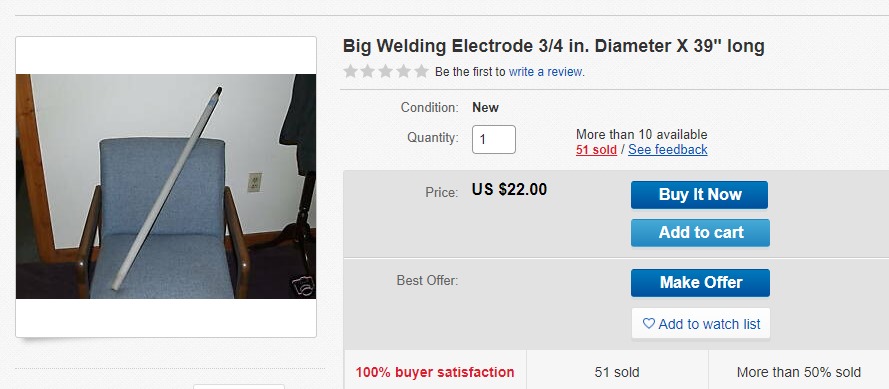The width and height of the screenshot is (889, 389).
Task: Click the heart icon on watch list button
Action: click(x=649, y=324)
